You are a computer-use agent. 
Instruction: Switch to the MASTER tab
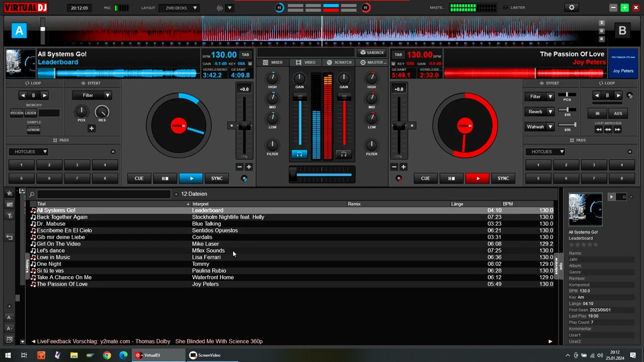click(x=373, y=62)
